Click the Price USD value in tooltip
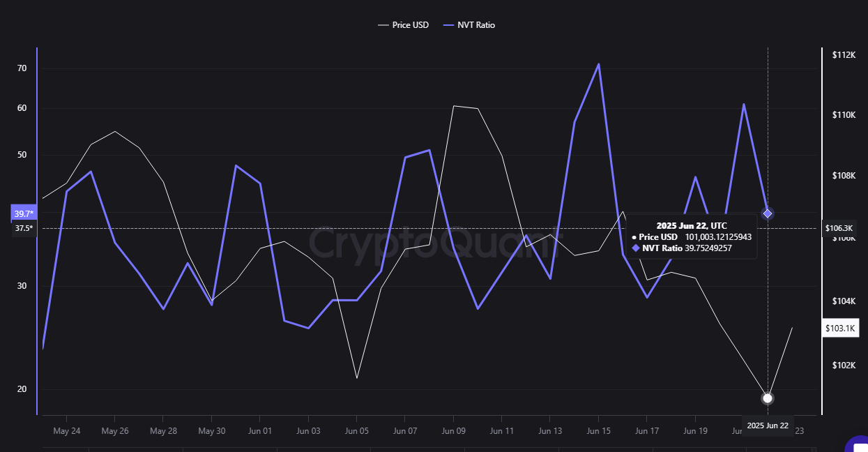The image size is (868, 452). [x=718, y=237]
